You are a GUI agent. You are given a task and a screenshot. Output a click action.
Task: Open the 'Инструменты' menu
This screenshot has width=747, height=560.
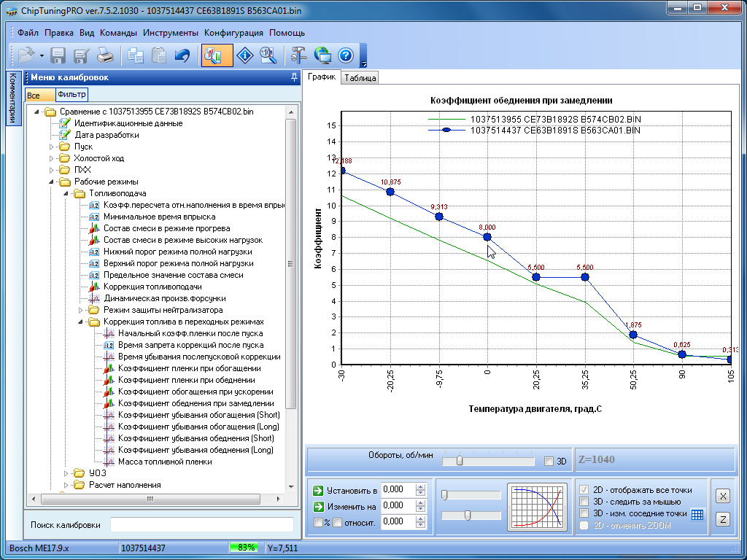click(x=171, y=33)
